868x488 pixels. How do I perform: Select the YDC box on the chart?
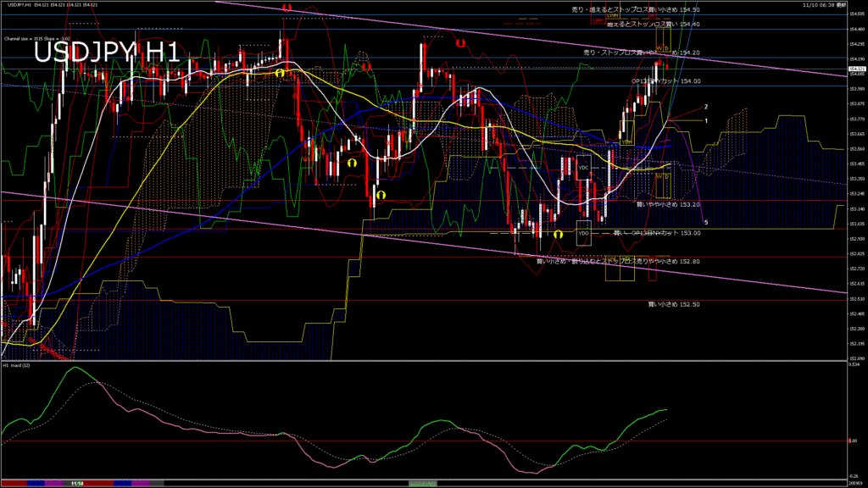coord(583,168)
